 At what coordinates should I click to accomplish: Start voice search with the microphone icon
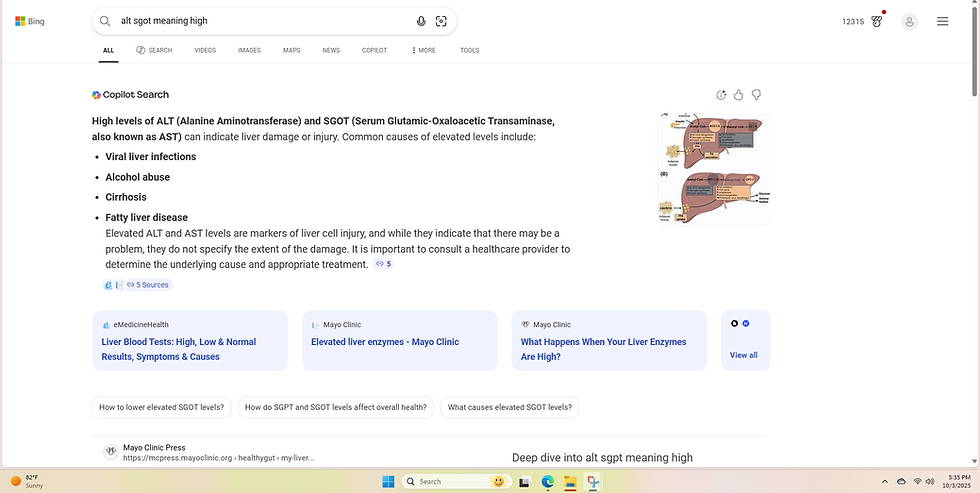(x=421, y=21)
